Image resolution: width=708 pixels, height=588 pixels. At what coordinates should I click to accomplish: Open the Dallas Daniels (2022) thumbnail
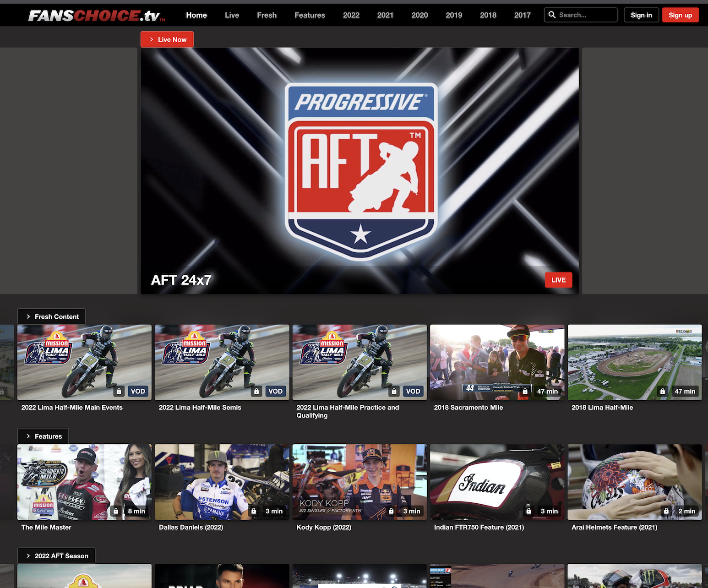pos(222,482)
